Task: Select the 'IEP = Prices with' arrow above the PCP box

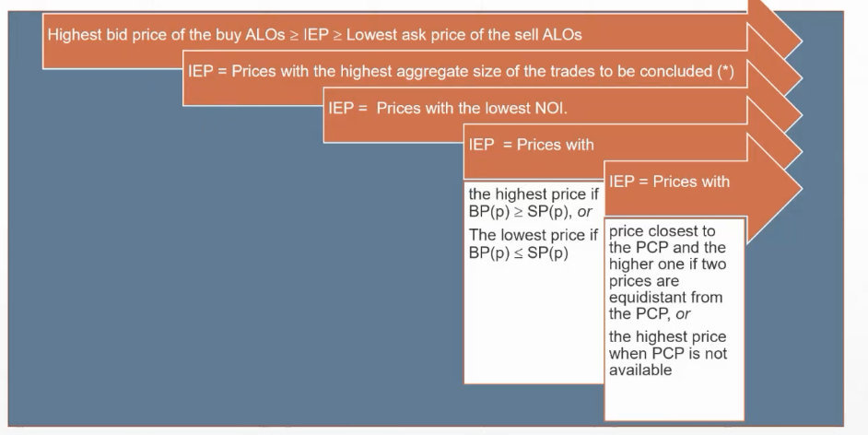Action: coord(670,182)
